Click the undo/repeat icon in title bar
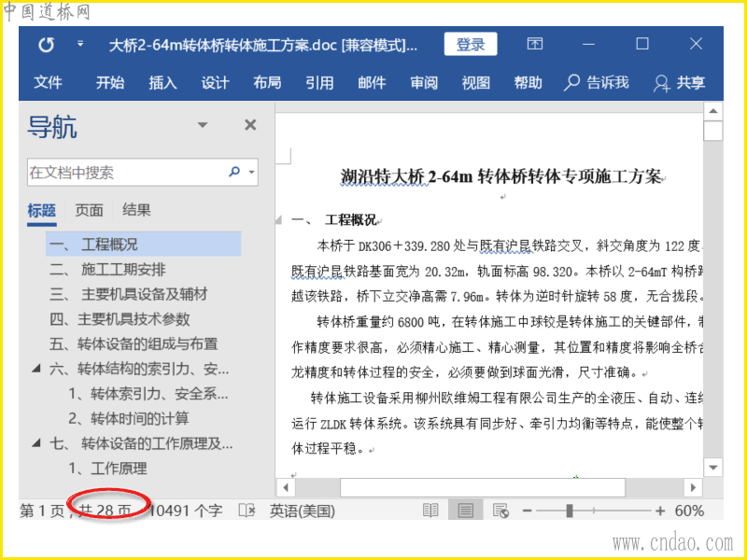The height and width of the screenshot is (560, 747). (x=46, y=45)
